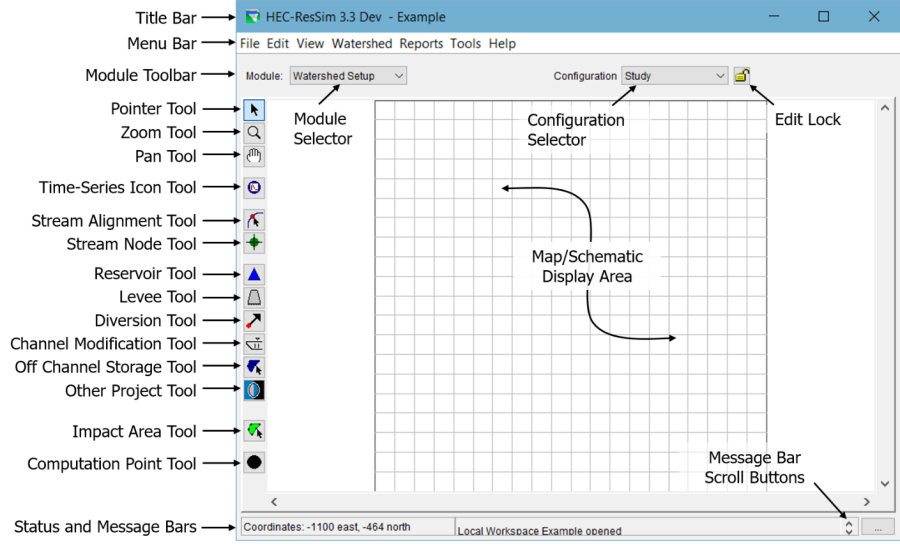Maximize the HEC-ResSim window
900x546 pixels.
[x=824, y=17]
